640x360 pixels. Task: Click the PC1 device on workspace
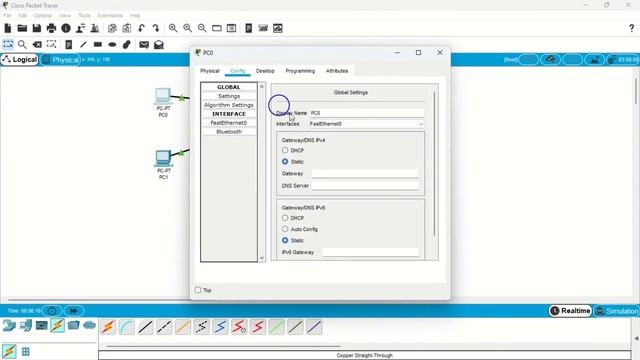click(163, 159)
